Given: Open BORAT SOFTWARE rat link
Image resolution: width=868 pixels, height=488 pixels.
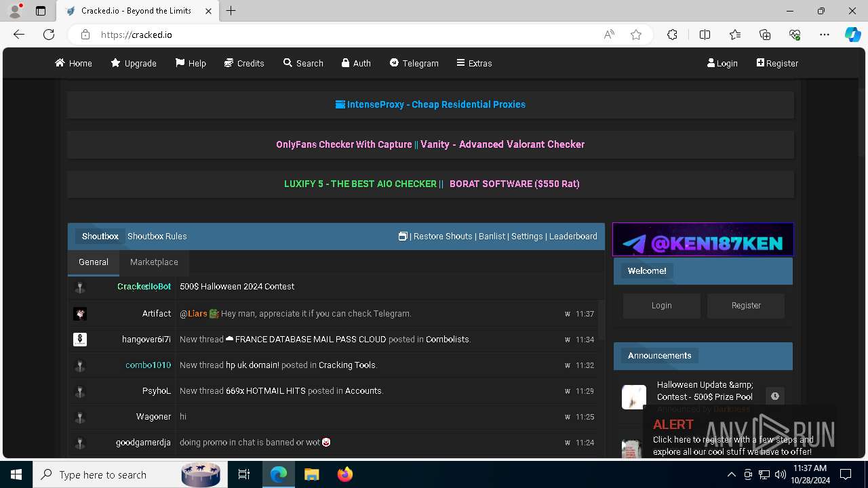Looking at the screenshot, I should pyautogui.click(x=515, y=184).
